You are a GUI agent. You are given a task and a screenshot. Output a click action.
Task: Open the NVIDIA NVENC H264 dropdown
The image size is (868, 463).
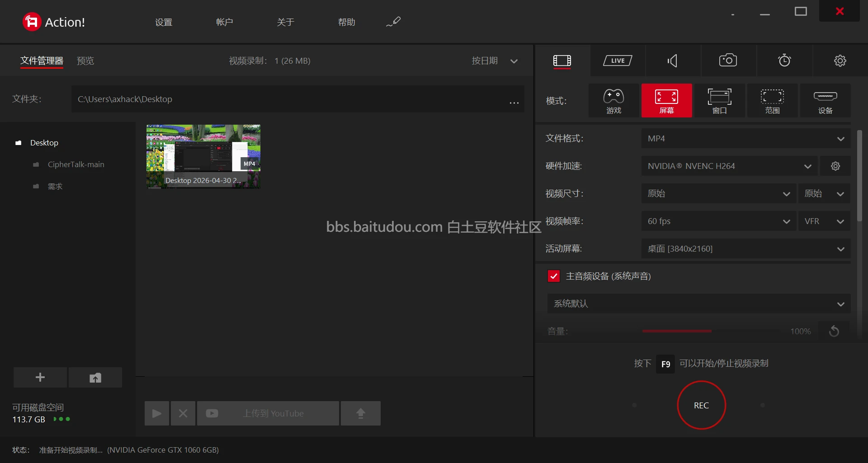tap(729, 166)
